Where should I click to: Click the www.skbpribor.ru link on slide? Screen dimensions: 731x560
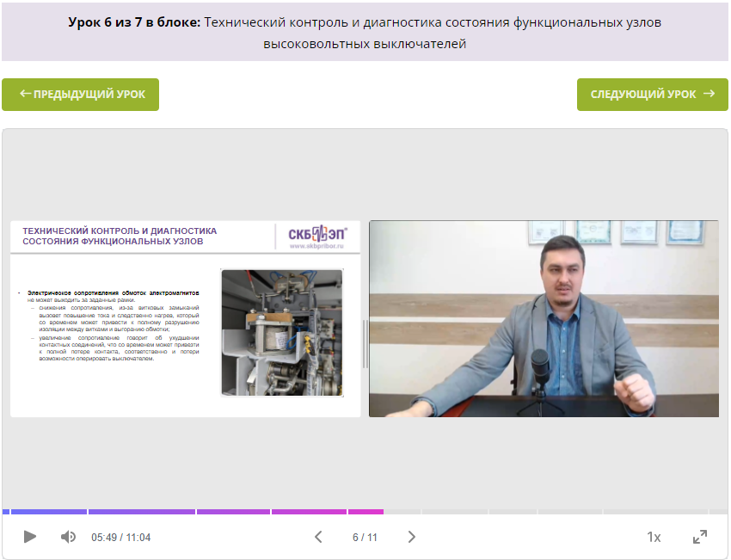316,246
